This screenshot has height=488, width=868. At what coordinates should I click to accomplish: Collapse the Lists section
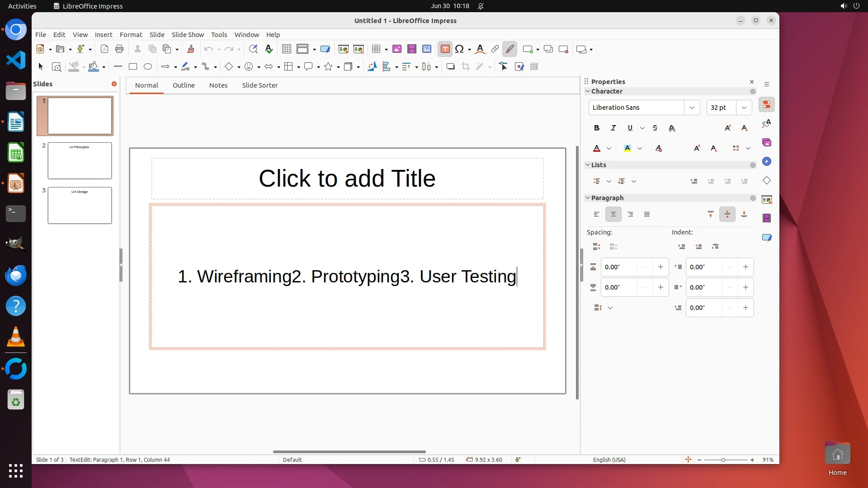tap(588, 165)
